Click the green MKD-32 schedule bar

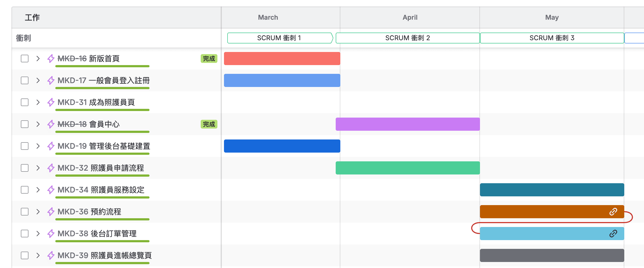pos(408,168)
